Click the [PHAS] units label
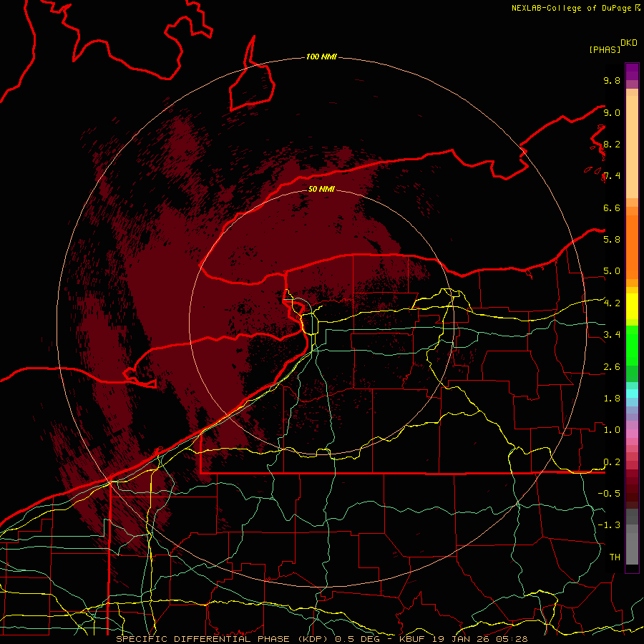644x644 pixels. click(605, 49)
